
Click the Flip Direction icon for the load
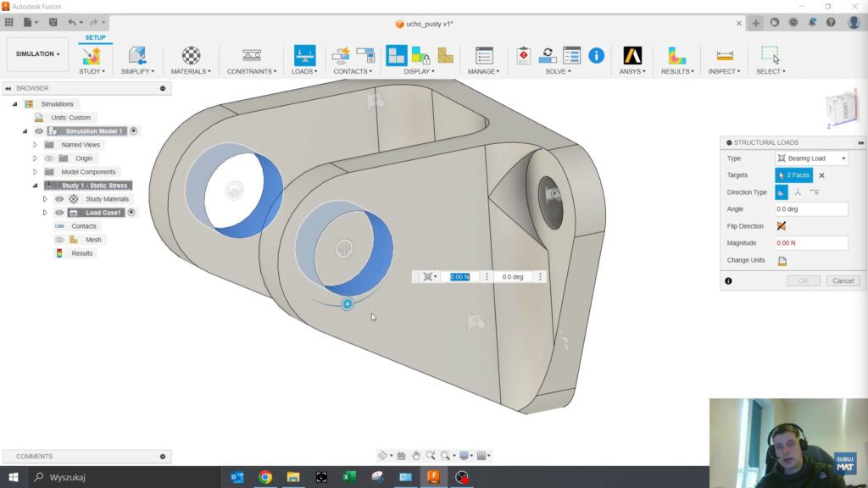783,226
